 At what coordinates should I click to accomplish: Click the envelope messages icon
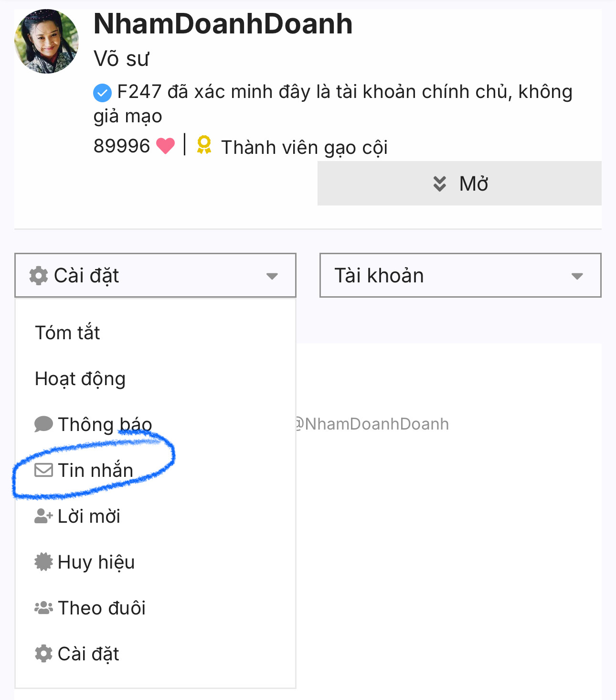pyautogui.click(x=43, y=470)
